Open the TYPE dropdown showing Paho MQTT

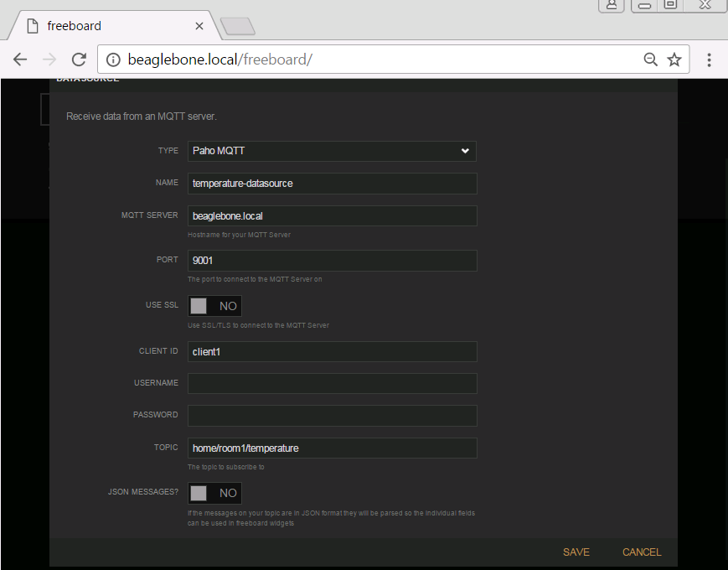point(332,151)
